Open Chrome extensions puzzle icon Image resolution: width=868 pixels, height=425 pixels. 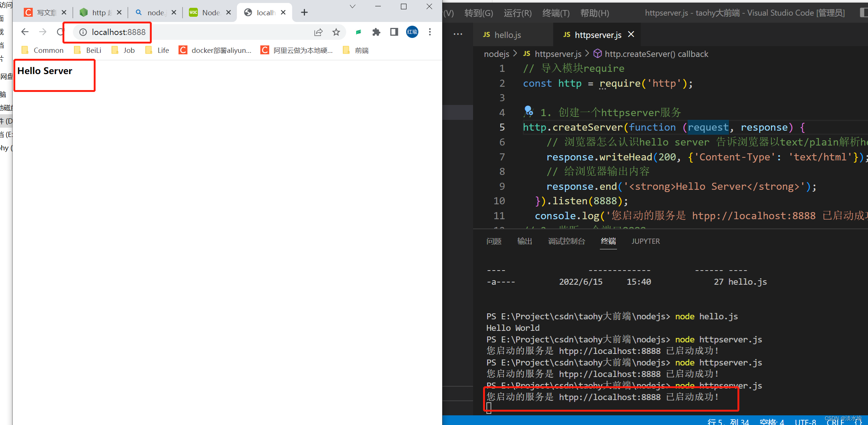pyautogui.click(x=376, y=32)
